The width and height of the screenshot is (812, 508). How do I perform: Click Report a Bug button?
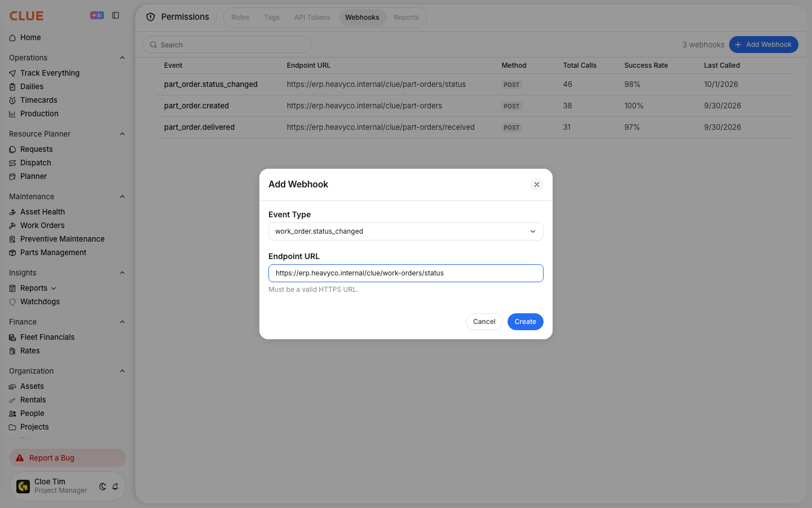pyautogui.click(x=68, y=458)
